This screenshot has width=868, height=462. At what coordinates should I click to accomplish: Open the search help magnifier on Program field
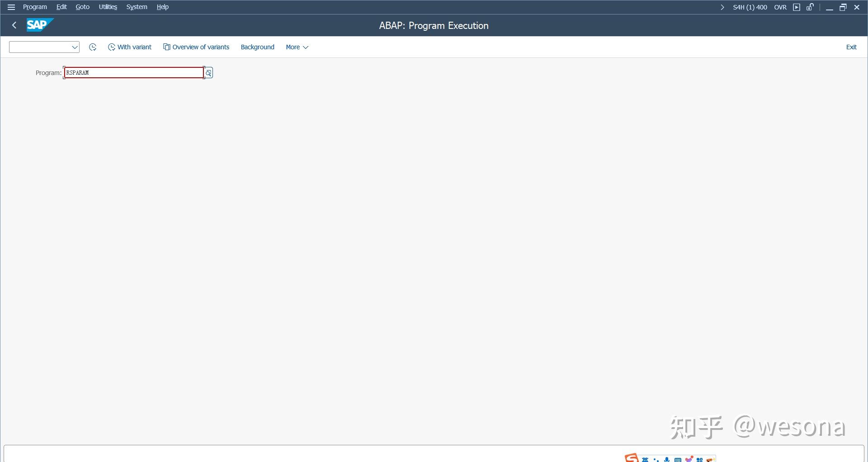(x=208, y=73)
